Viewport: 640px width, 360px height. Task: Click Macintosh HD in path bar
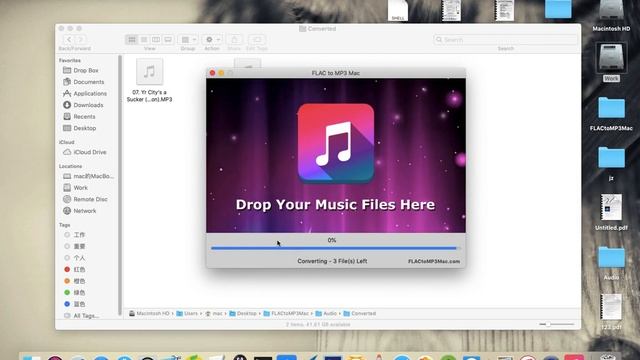point(149,313)
